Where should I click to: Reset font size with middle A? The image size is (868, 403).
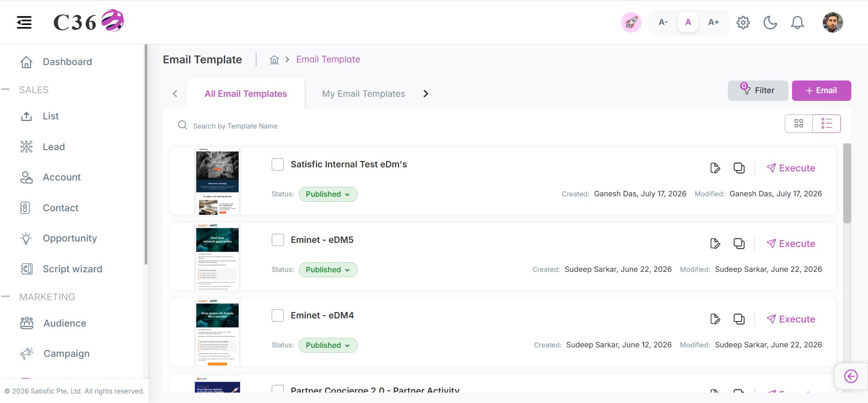[688, 22]
